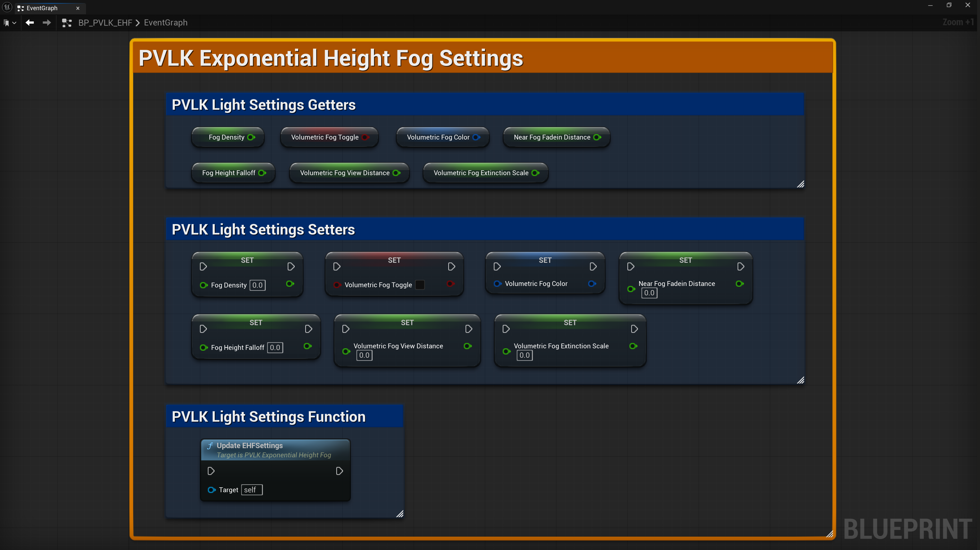Screen dimensions: 980x550
Task: Click the Volumetric Fog Toggle getter red pin
Action: coord(365,137)
